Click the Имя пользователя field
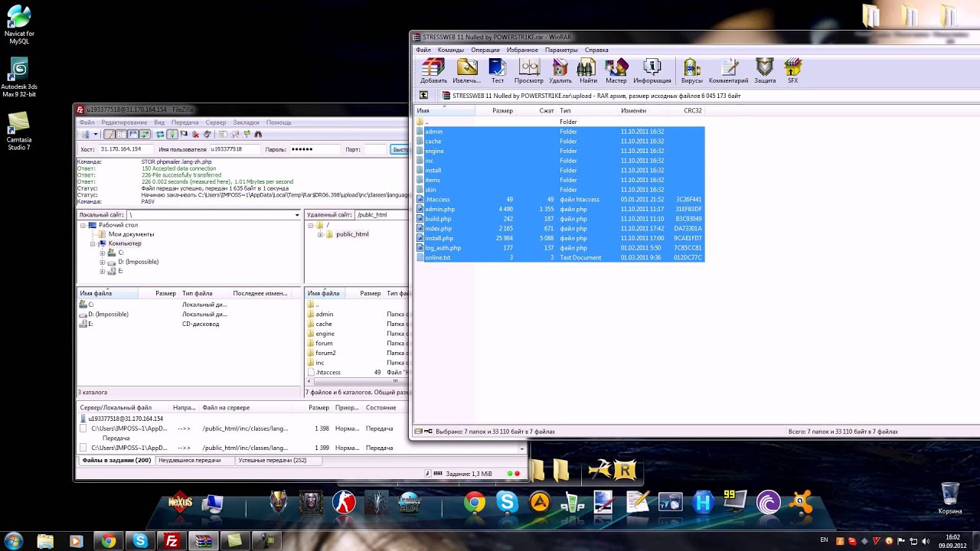980x551 pixels. coord(234,149)
